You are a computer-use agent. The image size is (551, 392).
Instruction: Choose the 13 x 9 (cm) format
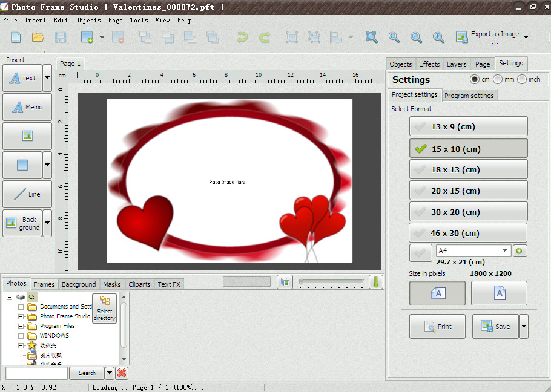tap(468, 126)
